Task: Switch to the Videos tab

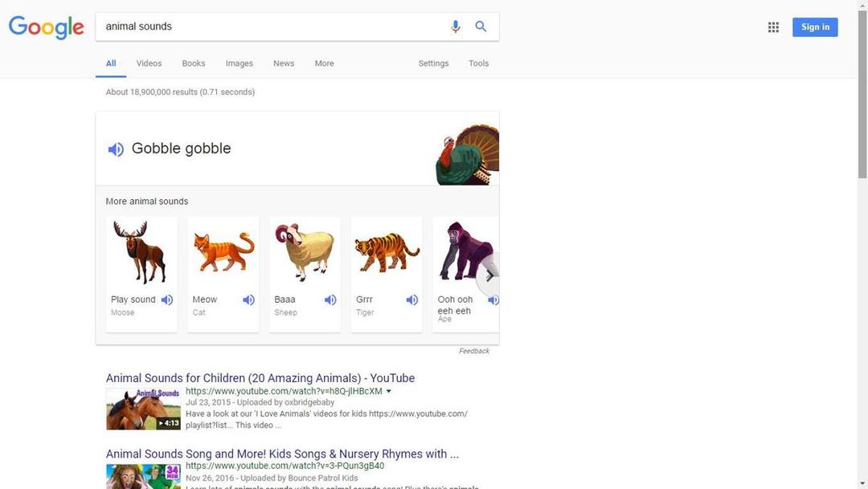Action: tap(149, 63)
